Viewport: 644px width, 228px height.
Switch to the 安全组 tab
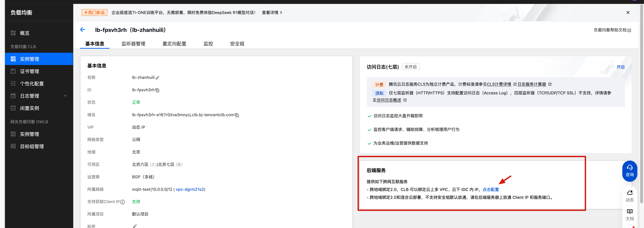coord(237,44)
